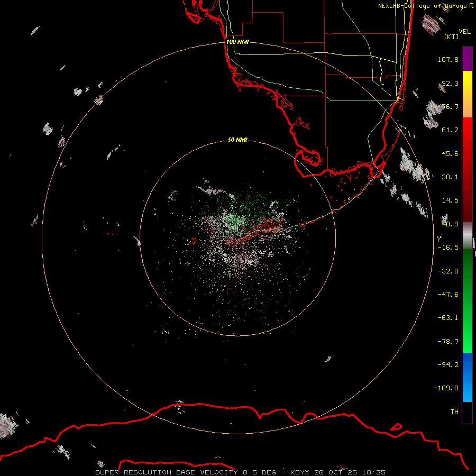Screen dimensions: 476x476
Task: Pick the black TH segment of the color bar
Action: click(467, 412)
